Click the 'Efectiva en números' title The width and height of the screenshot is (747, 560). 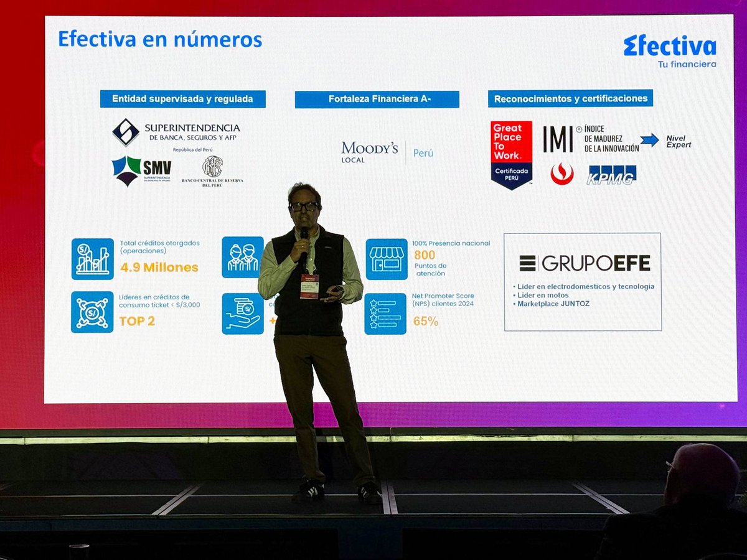pyautogui.click(x=160, y=39)
